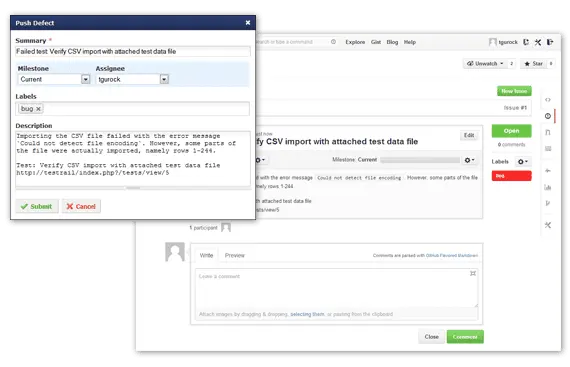Open Pull Requests icon in GitHub sidebar
The height and width of the screenshot is (367, 570).
pos(548,132)
